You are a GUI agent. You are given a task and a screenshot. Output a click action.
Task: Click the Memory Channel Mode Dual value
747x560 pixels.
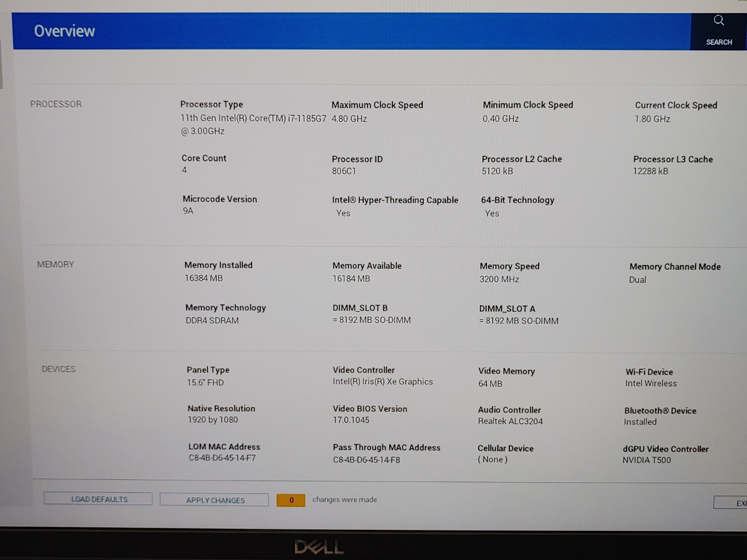coord(638,280)
